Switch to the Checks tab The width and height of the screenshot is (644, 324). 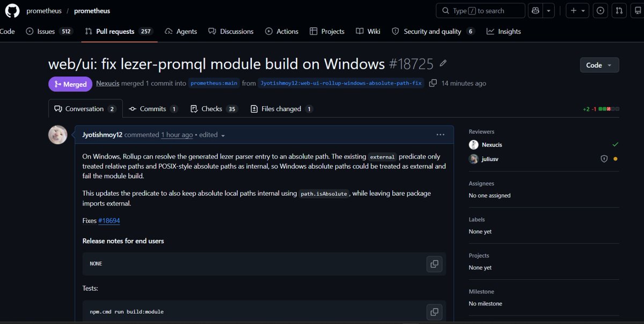214,109
